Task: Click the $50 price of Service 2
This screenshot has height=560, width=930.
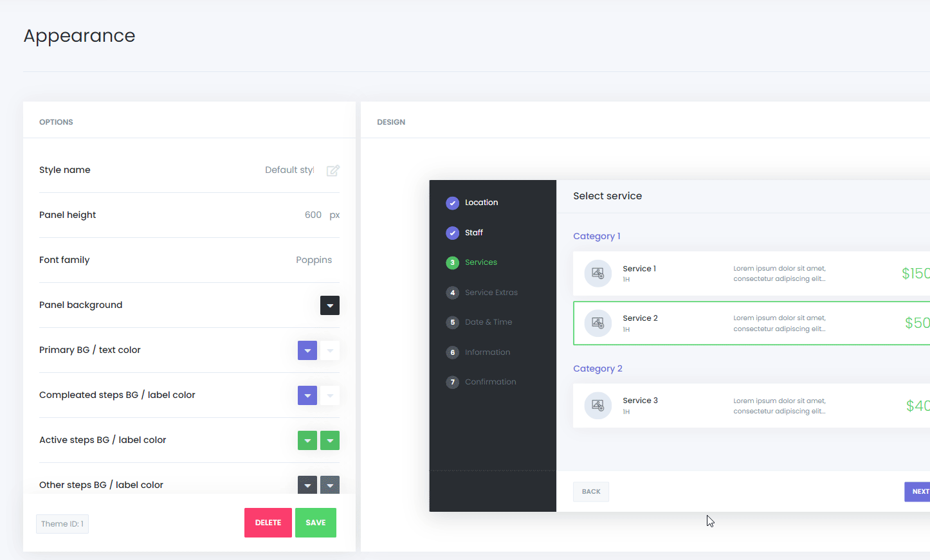Action: (917, 323)
